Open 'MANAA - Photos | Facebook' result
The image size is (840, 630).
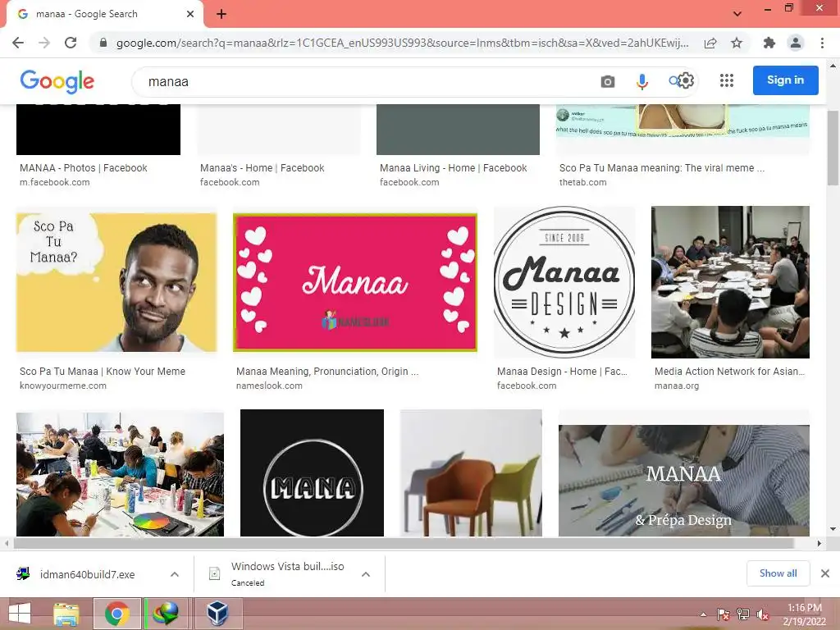[83, 167]
